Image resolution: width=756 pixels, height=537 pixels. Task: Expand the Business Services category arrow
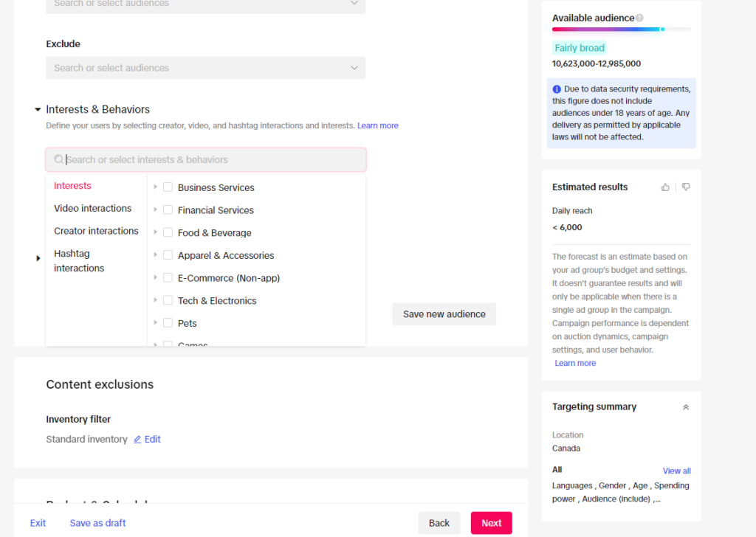155,187
